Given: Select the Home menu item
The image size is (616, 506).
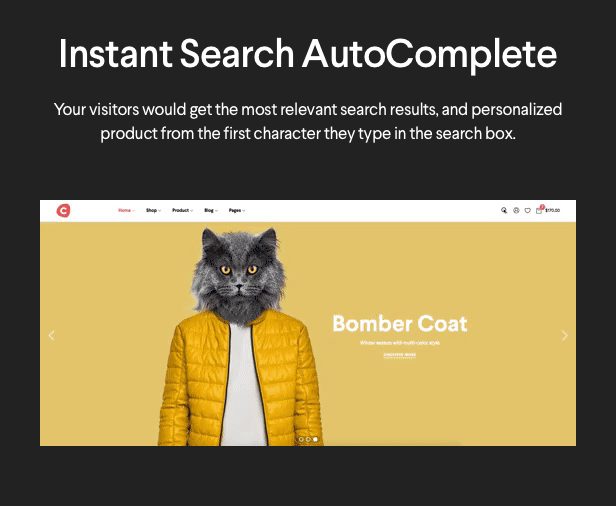Looking at the screenshot, I should pos(125,211).
